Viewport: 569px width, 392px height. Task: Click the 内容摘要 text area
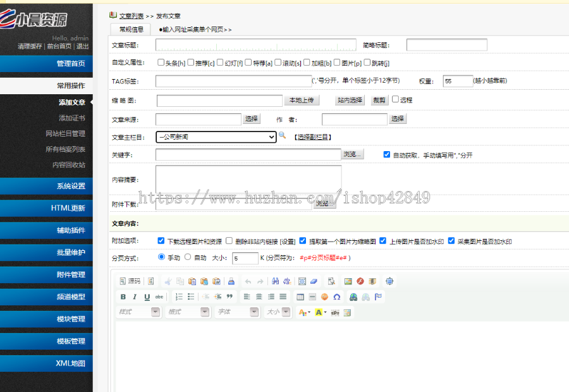248,180
